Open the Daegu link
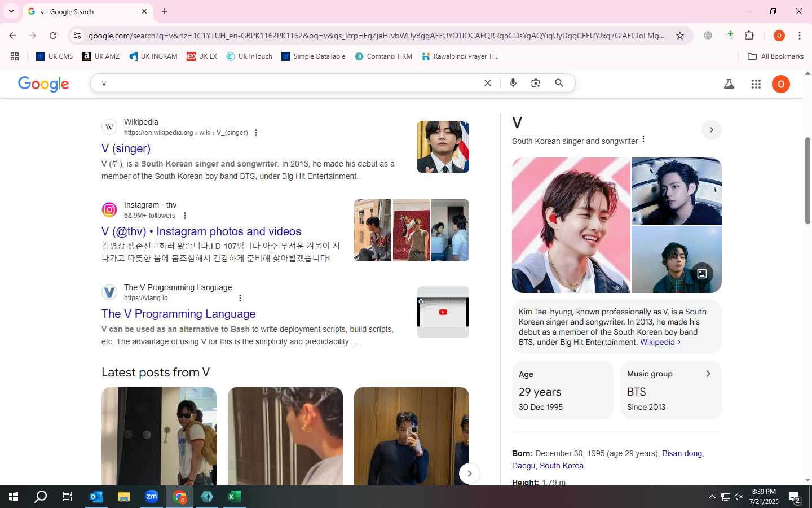The width and height of the screenshot is (812, 508). (523, 466)
